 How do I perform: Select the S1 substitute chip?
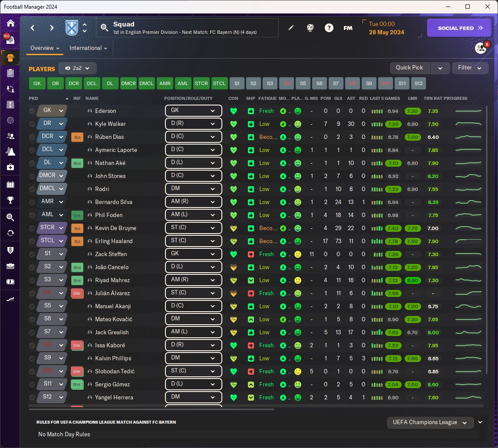tap(237, 83)
